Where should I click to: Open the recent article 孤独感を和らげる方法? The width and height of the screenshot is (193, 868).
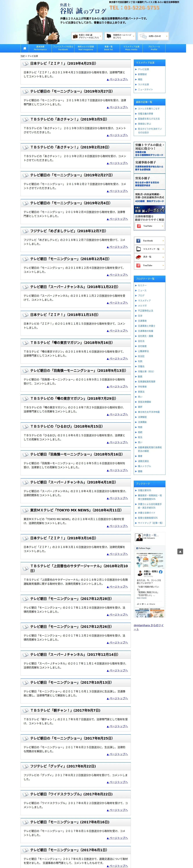(x=149, y=119)
